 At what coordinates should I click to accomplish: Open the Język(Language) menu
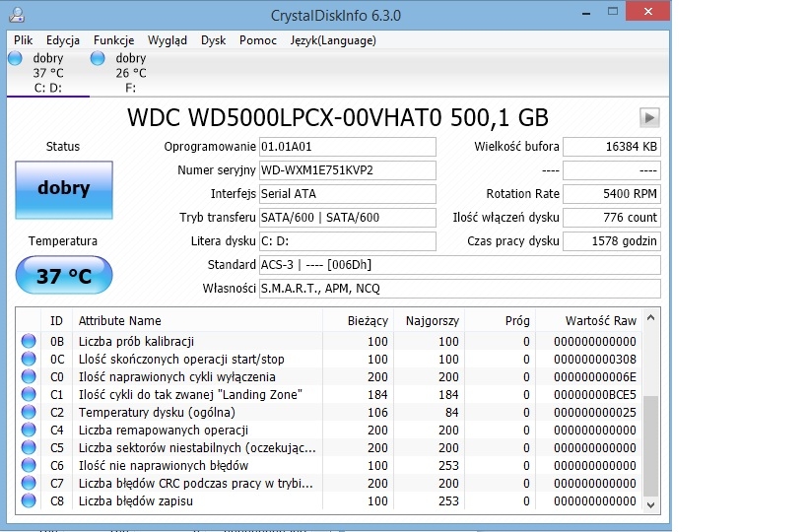(333, 40)
